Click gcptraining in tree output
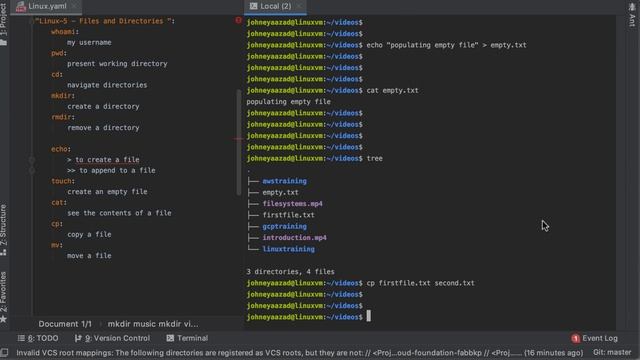This screenshot has height=360, width=640. (284, 226)
